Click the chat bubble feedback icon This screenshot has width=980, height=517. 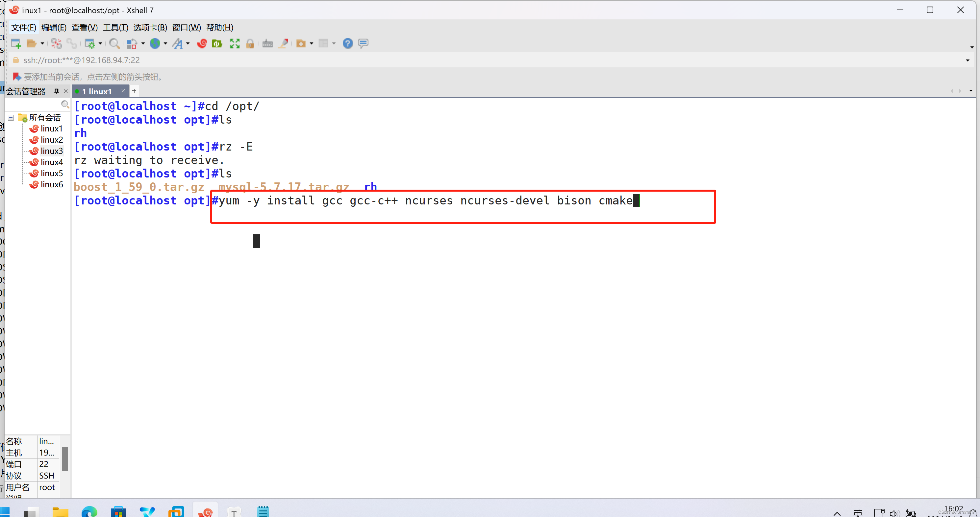pyautogui.click(x=363, y=43)
